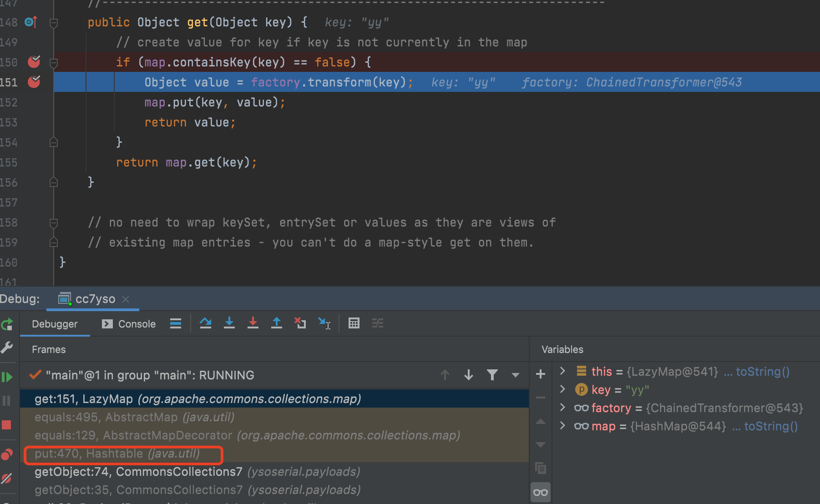
Task: Click Run to Cursor icon
Action: (324, 323)
